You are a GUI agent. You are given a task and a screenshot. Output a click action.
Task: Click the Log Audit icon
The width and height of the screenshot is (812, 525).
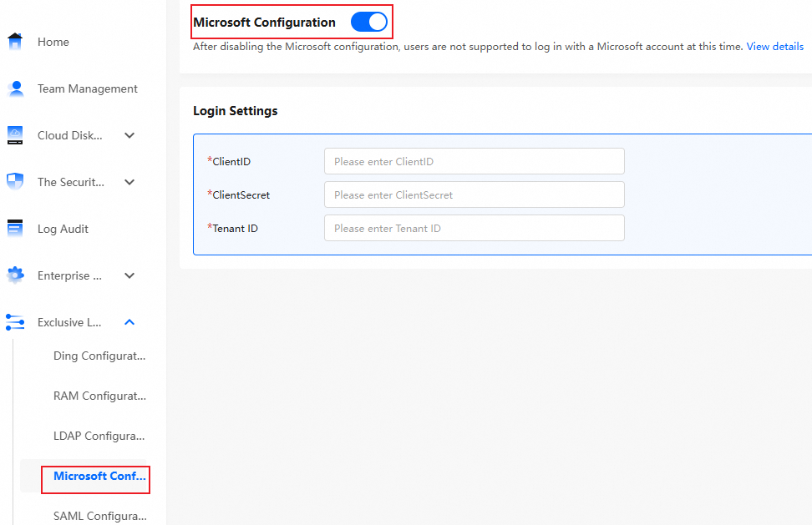(15, 229)
